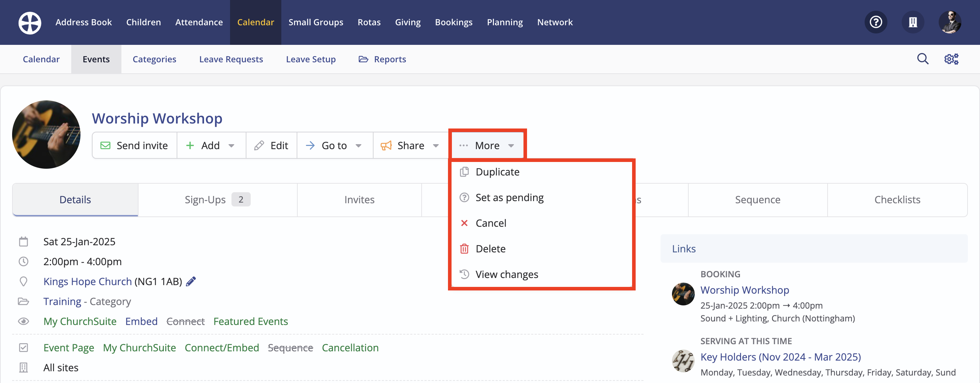This screenshot has height=383, width=980.
Task: Open Small Groups module
Action: [x=316, y=22]
